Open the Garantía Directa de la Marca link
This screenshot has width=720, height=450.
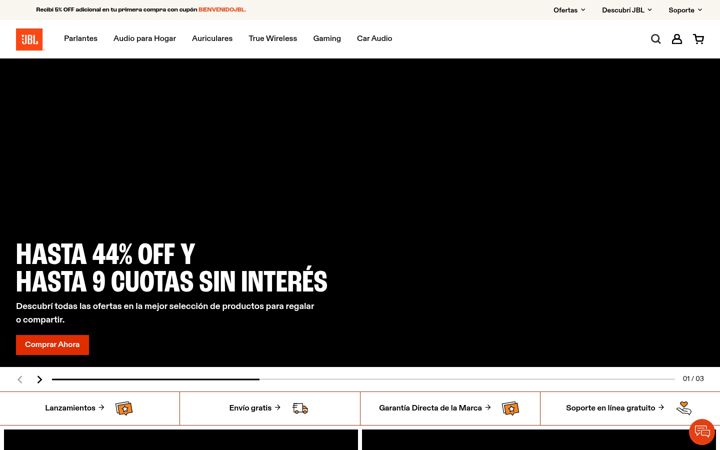pos(434,408)
